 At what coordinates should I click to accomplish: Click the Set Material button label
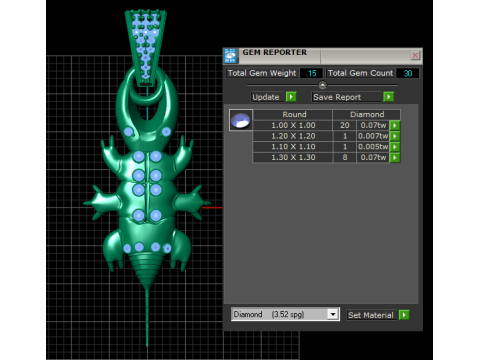371,315
